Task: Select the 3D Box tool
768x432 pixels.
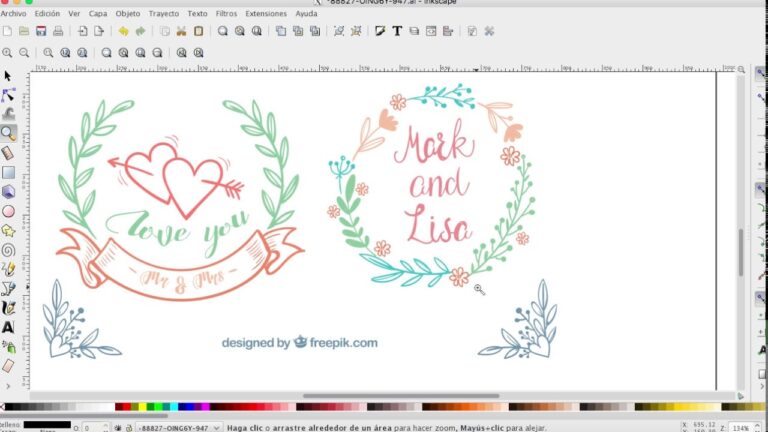Action: (8, 192)
